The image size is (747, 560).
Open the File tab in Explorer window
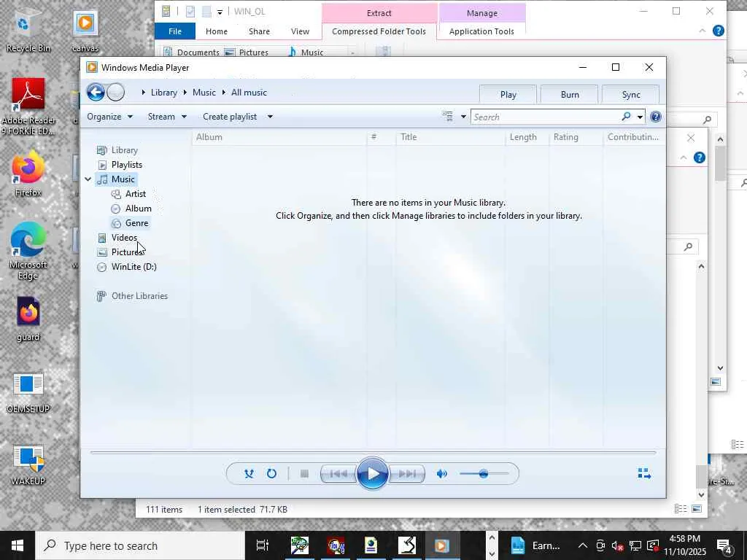click(x=175, y=31)
